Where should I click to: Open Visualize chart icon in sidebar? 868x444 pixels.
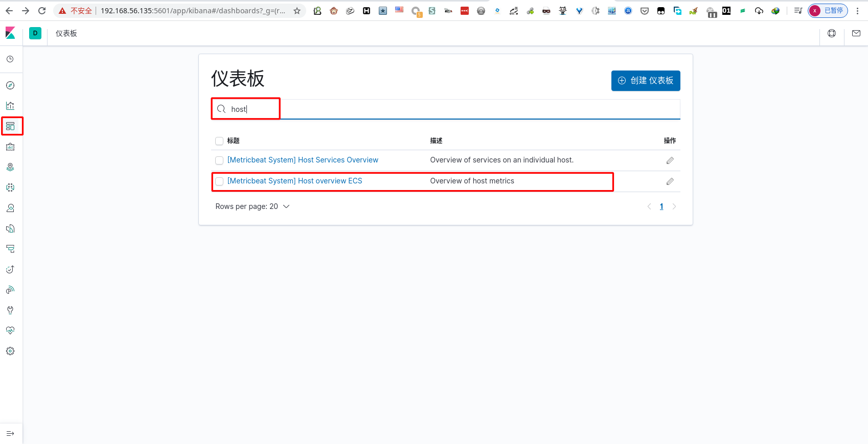point(10,106)
